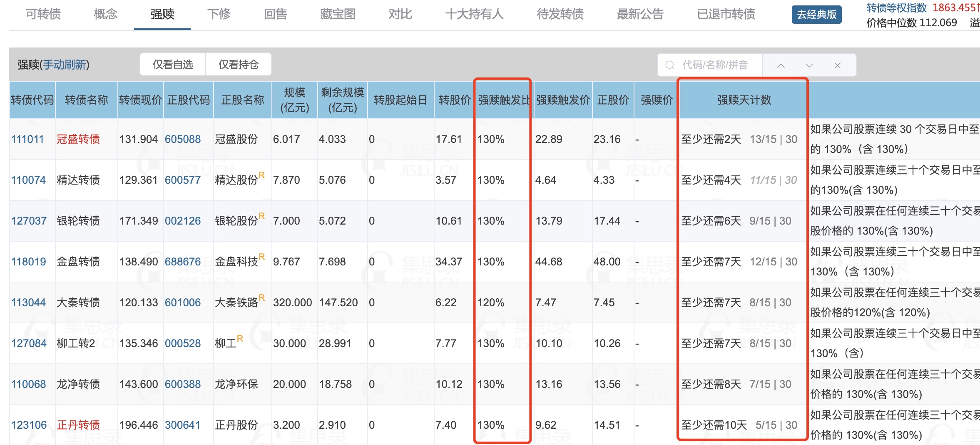Sort by 剩余规模 column header
This screenshot has width=980, height=445.
point(342,100)
